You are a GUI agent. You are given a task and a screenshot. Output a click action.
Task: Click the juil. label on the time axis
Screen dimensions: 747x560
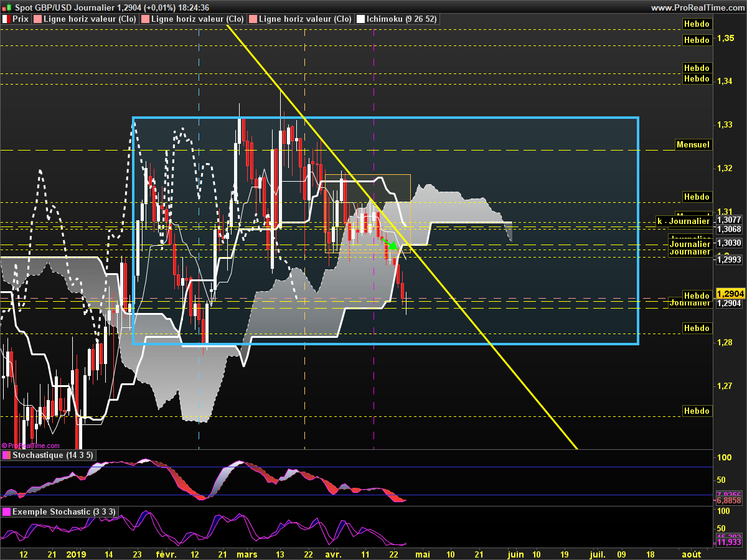tap(597, 553)
